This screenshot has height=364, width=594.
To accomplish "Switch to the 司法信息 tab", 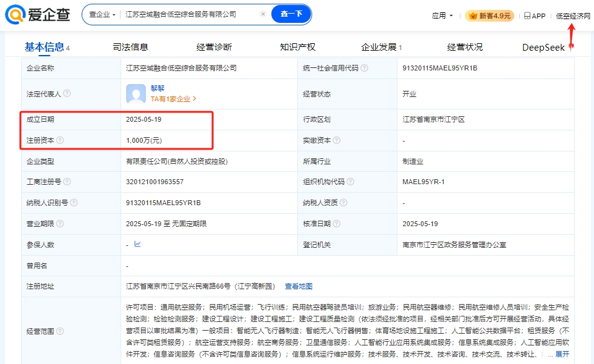I will coord(130,47).
